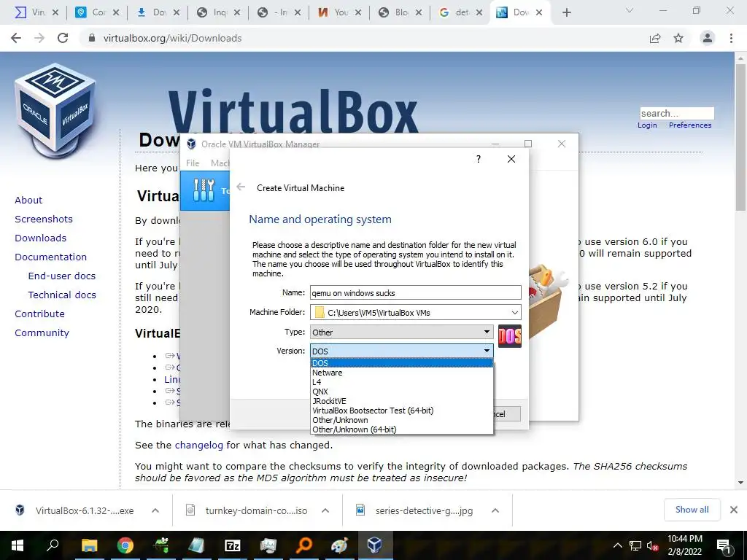This screenshot has height=560, width=747.
Task: Click the browser forward arrow
Action: pyautogui.click(x=39, y=38)
